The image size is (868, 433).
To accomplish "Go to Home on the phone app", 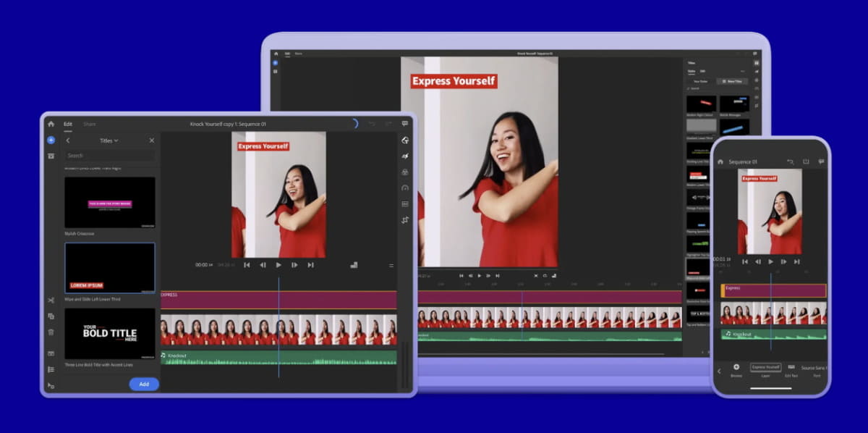I will [720, 161].
